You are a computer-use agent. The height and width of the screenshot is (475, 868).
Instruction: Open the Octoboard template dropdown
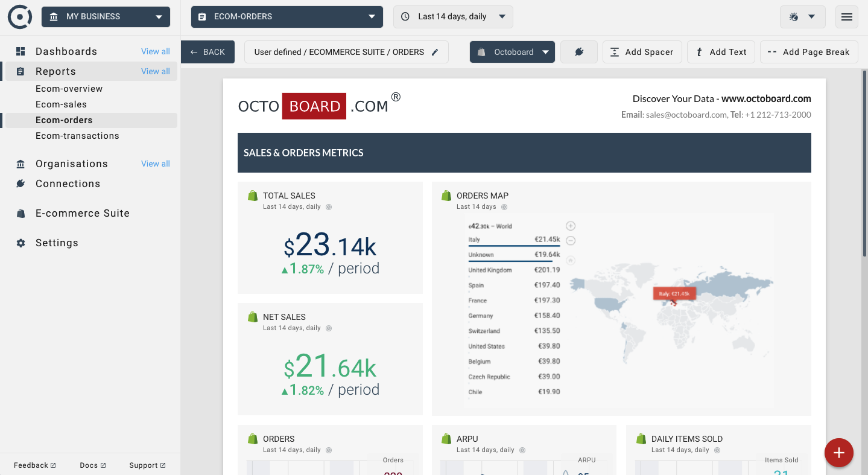pyautogui.click(x=513, y=52)
